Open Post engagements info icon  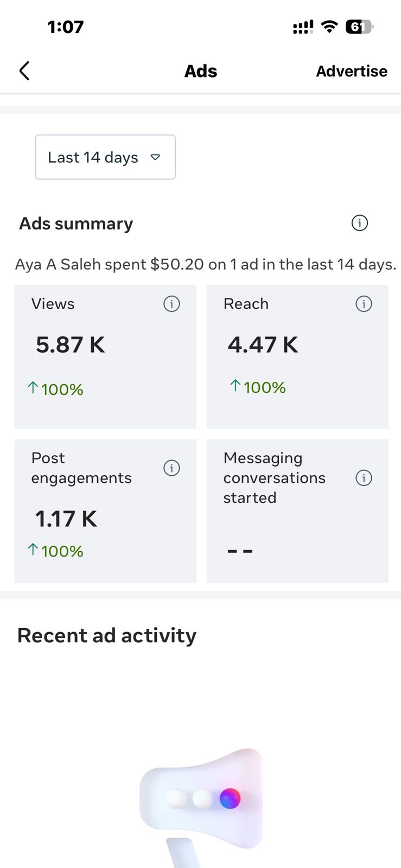tap(171, 468)
